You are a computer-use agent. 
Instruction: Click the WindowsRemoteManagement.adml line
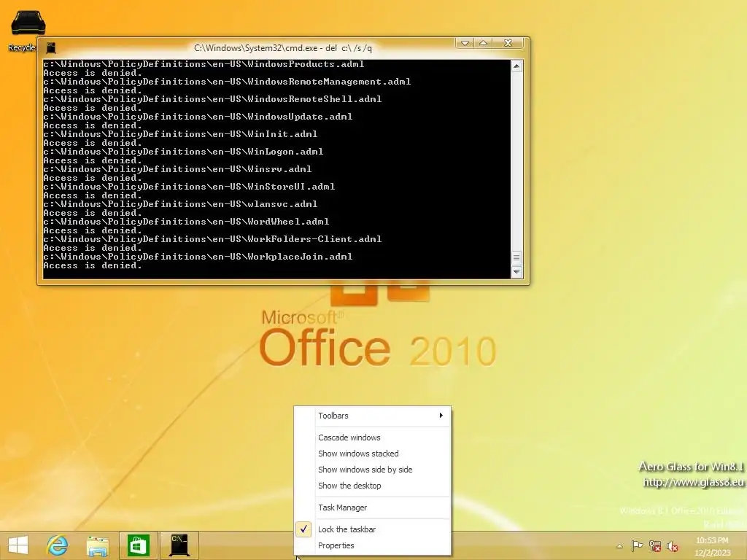pyautogui.click(x=227, y=82)
